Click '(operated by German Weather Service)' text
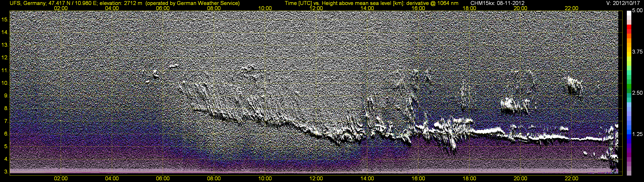 click(x=192, y=3)
